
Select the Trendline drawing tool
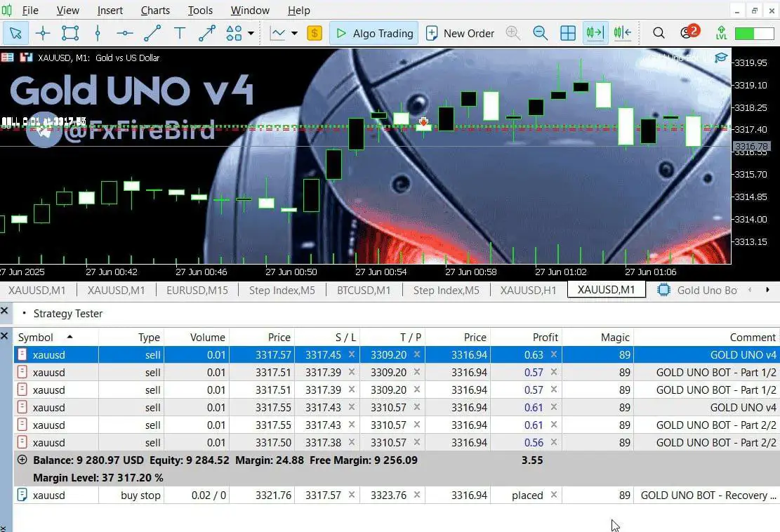coord(152,33)
